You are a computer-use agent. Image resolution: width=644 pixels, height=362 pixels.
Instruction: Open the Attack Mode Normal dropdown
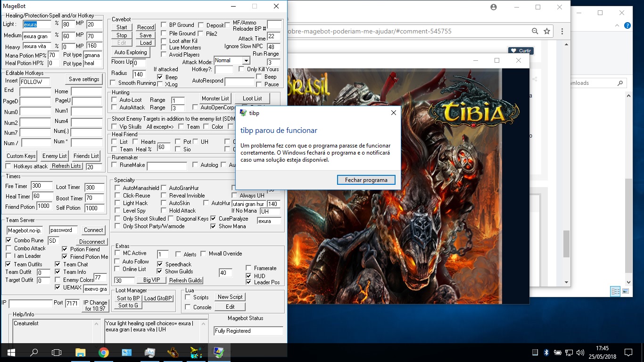click(x=246, y=60)
